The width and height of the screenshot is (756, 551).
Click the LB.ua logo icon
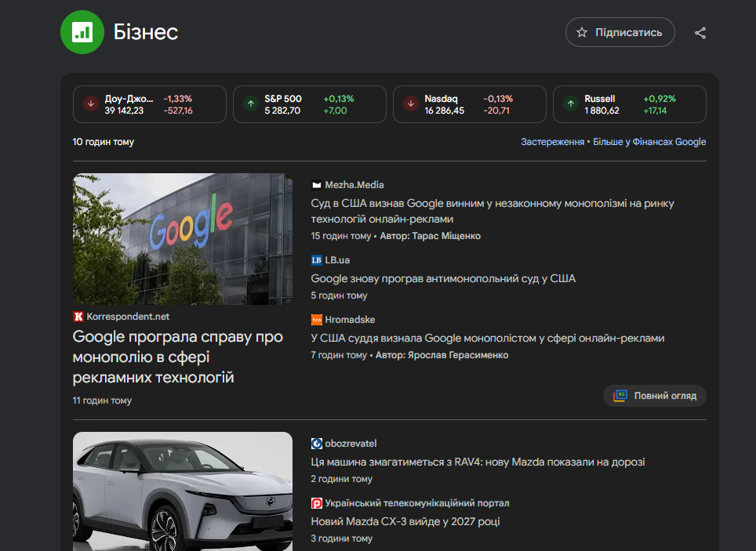click(316, 260)
